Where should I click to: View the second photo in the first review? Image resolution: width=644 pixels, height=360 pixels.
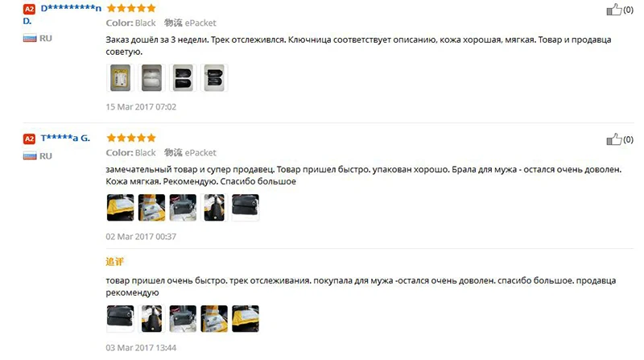pyautogui.click(x=151, y=77)
